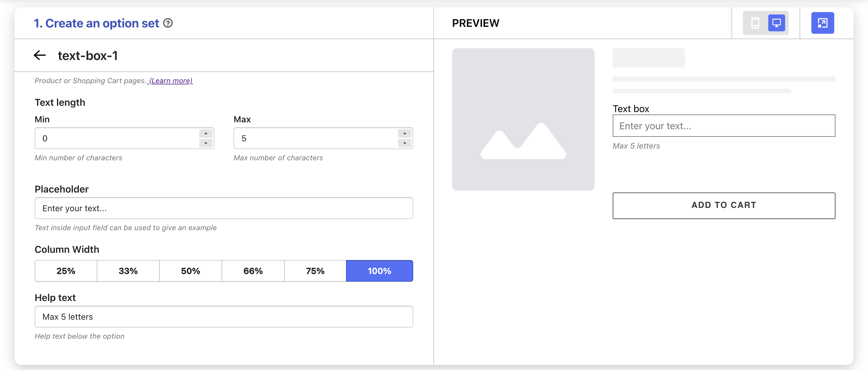
Task: Click the Placeholder text input field
Action: pyautogui.click(x=224, y=208)
